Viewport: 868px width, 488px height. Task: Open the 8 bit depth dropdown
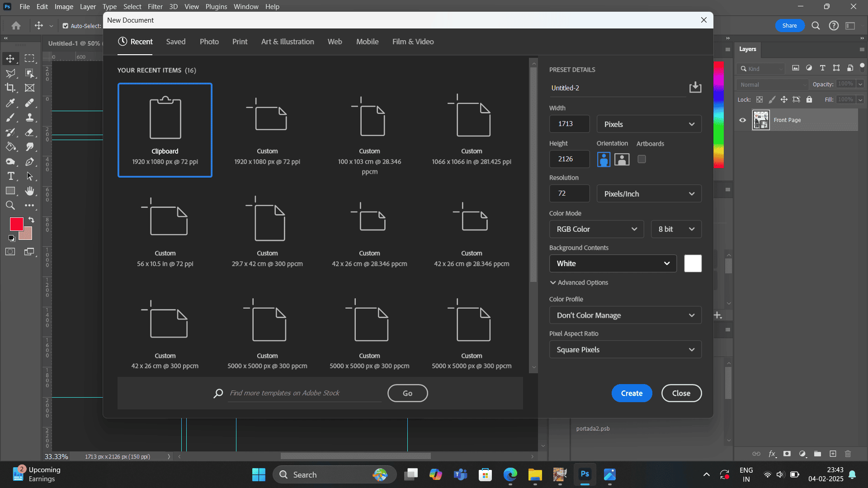676,229
